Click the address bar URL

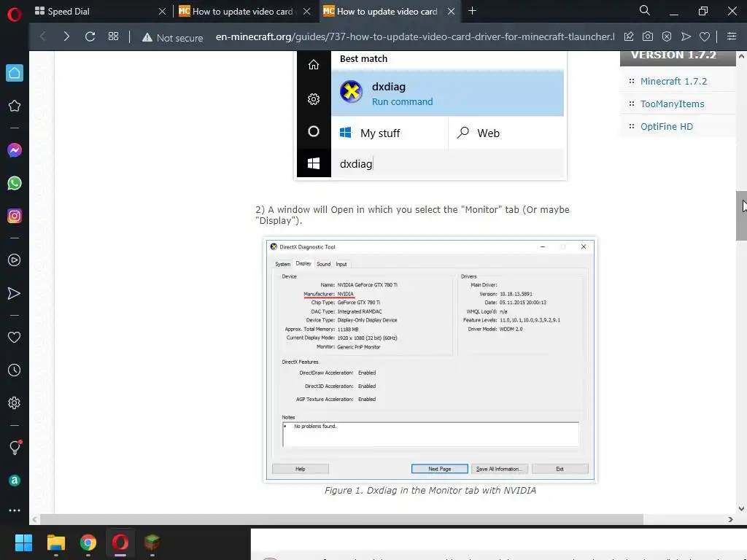click(414, 36)
